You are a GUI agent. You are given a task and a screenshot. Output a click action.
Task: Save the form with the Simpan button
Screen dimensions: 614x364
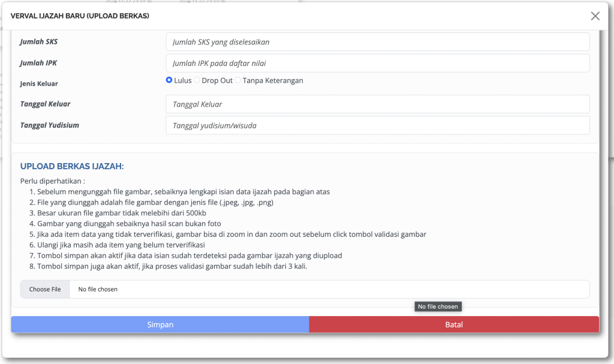(160, 324)
